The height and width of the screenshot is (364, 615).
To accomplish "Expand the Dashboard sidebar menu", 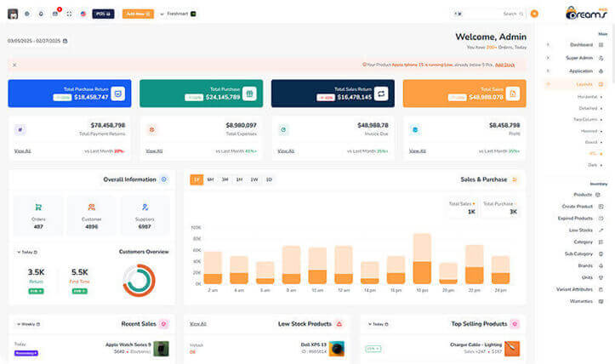I will point(581,44).
